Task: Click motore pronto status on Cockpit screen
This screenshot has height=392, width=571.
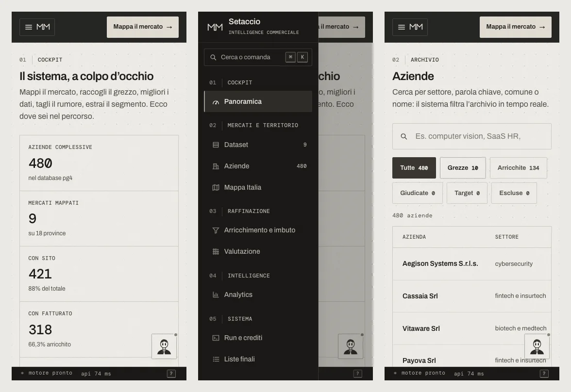Action: (47, 373)
